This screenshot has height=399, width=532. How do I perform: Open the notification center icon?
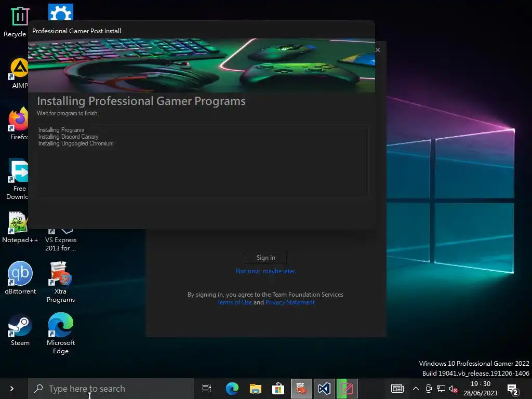click(513, 390)
